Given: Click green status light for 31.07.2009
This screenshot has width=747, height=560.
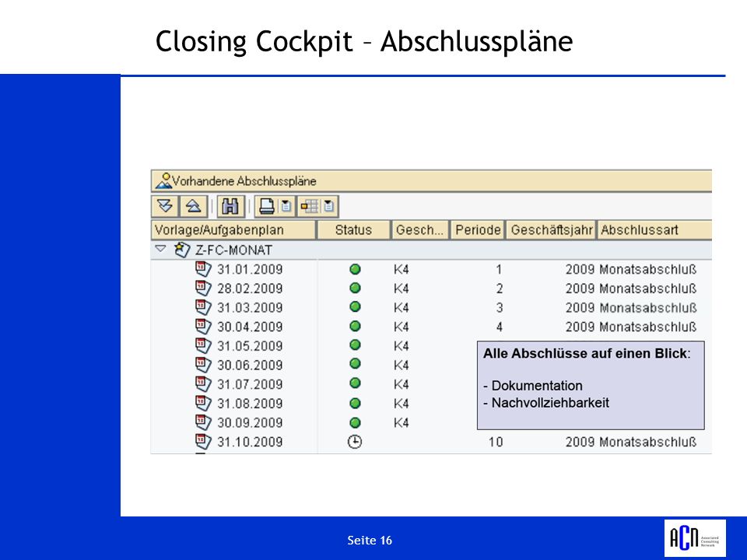Looking at the screenshot, I should pyautogui.click(x=355, y=383).
